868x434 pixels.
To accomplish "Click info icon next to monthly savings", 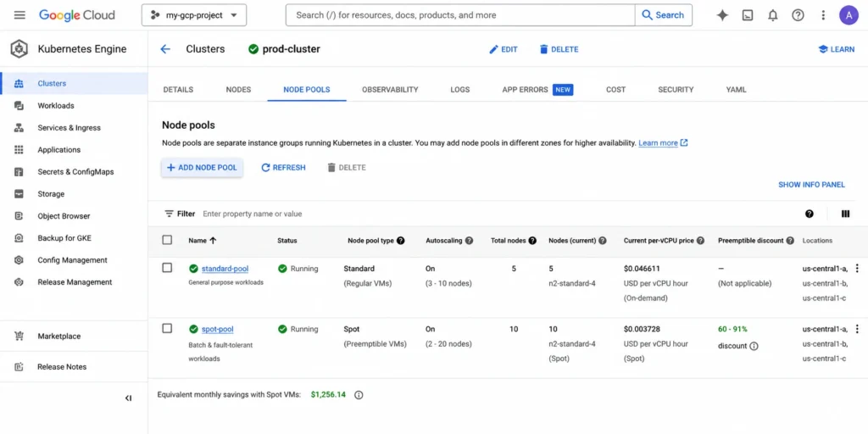I will (x=359, y=395).
